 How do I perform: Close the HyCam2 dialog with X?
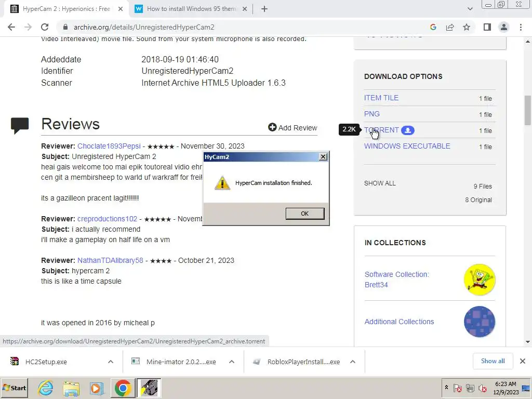click(x=323, y=156)
